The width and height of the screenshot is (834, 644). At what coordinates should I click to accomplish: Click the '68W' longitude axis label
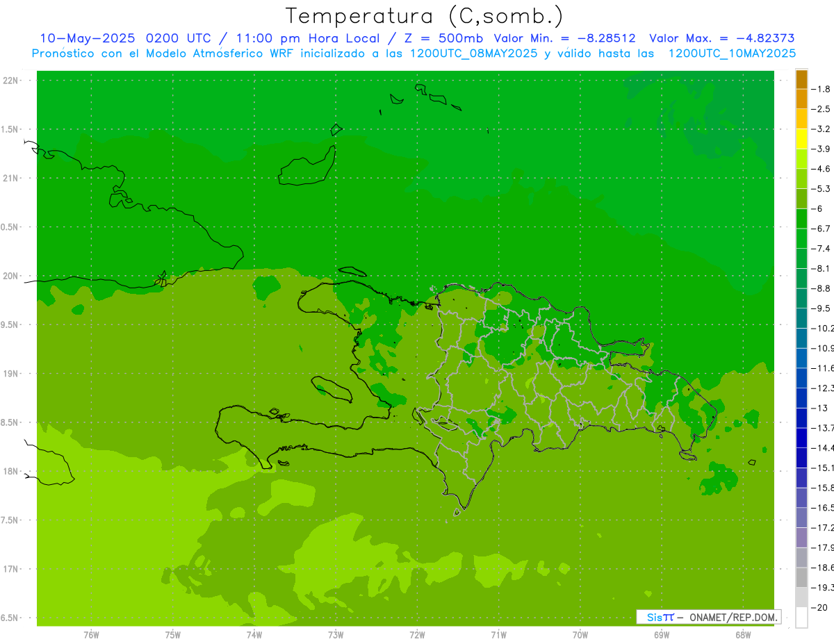[x=742, y=636]
